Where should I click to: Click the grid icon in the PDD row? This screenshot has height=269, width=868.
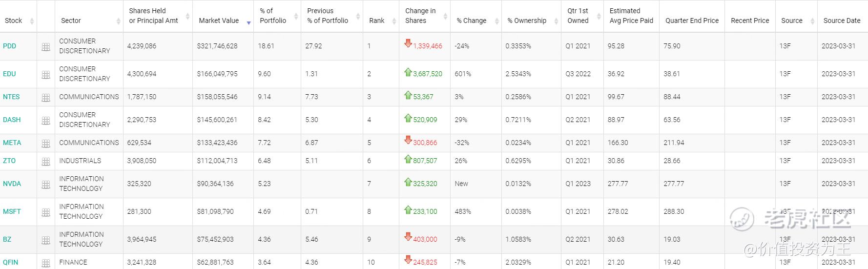46,47
